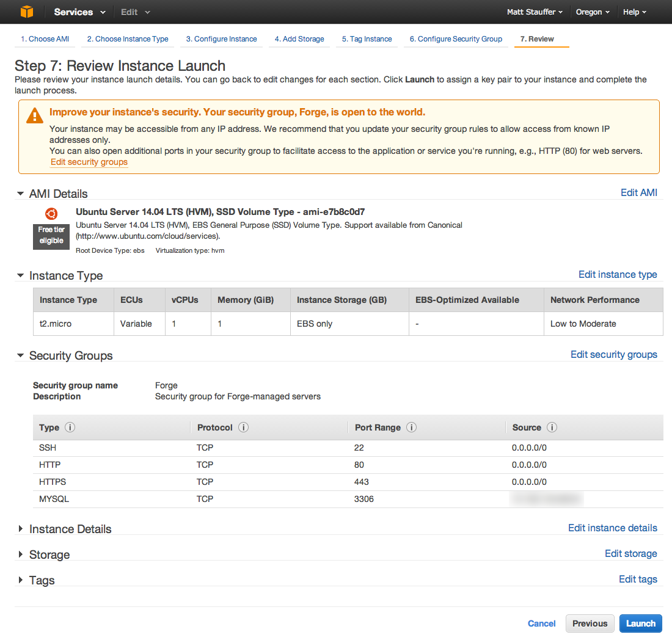The width and height of the screenshot is (672, 640).
Task: Go to step 5 Tag Instance tab
Action: point(367,39)
